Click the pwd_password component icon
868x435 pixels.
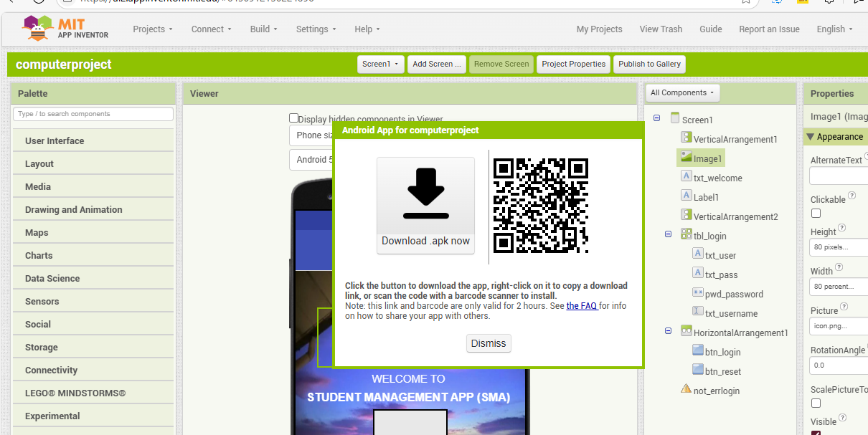pyautogui.click(x=698, y=294)
